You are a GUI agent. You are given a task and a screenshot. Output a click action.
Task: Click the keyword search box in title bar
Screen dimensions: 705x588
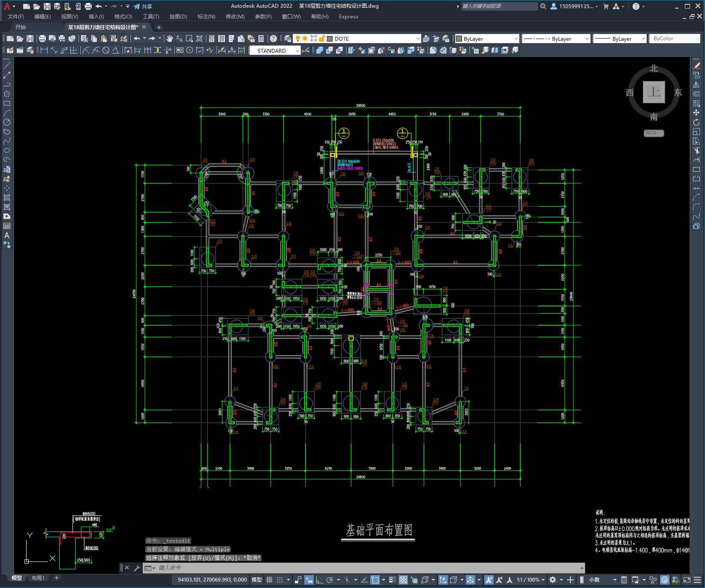[499, 6]
